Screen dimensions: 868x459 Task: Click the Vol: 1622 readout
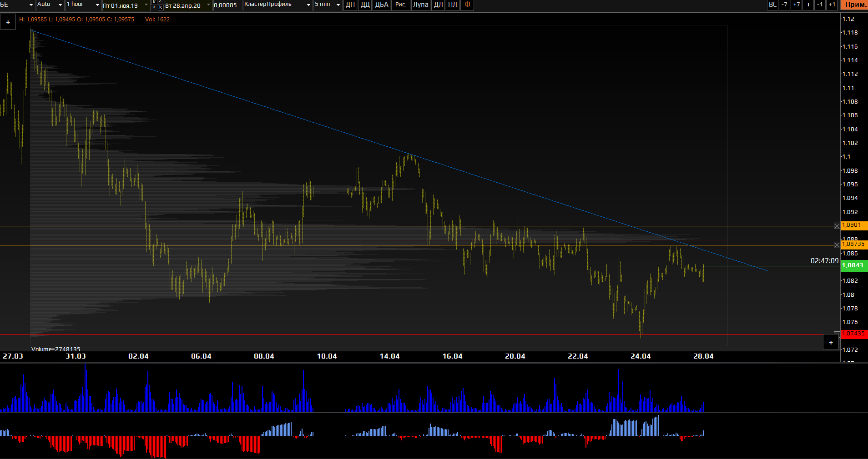157,20
